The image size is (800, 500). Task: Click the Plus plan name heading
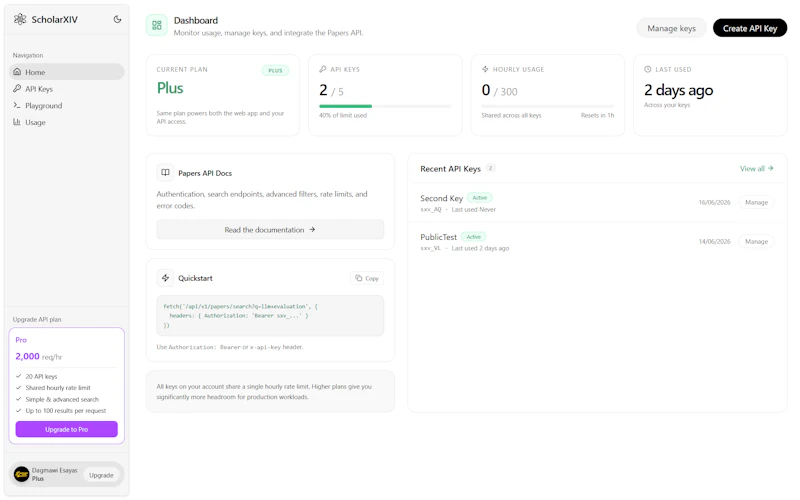point(170,88)
